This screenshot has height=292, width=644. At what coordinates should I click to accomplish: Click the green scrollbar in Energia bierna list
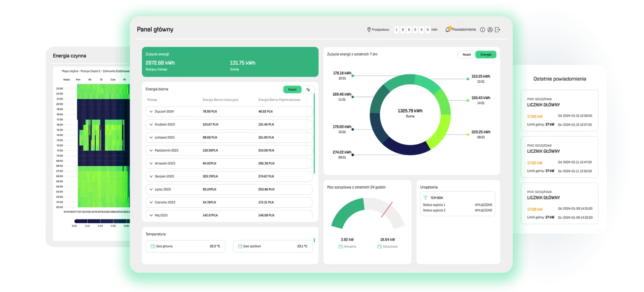(x=314, y=133)
